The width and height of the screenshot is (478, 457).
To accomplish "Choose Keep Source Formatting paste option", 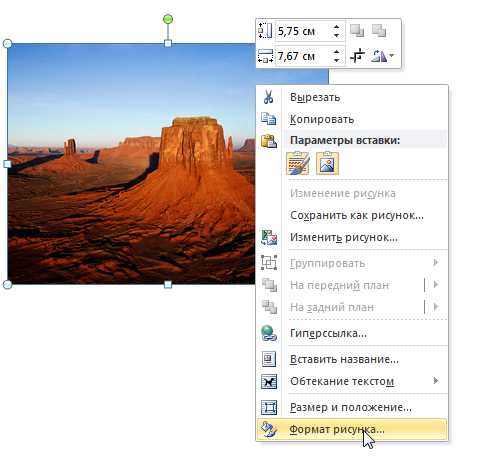I will 298,163.
